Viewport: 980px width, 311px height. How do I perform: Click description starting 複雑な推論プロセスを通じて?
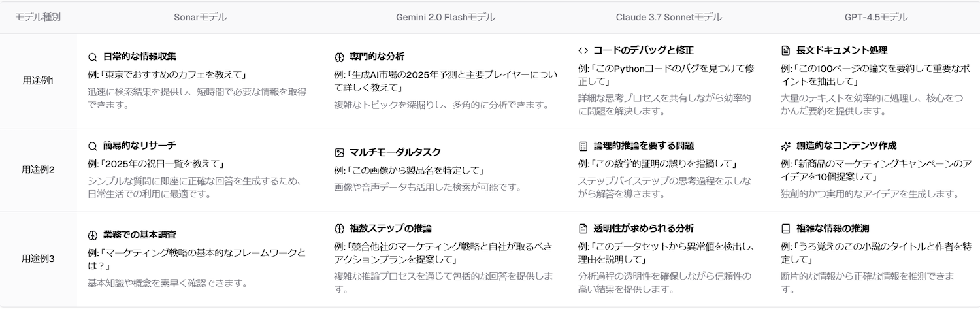(444, 282)
